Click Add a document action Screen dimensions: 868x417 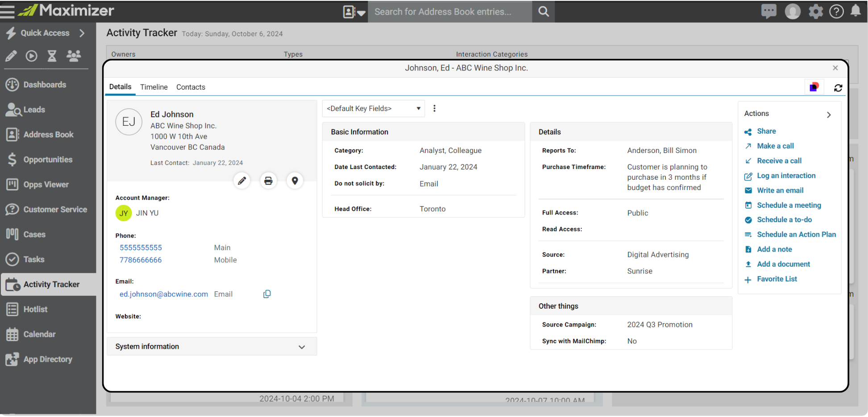tap(783, 264)
